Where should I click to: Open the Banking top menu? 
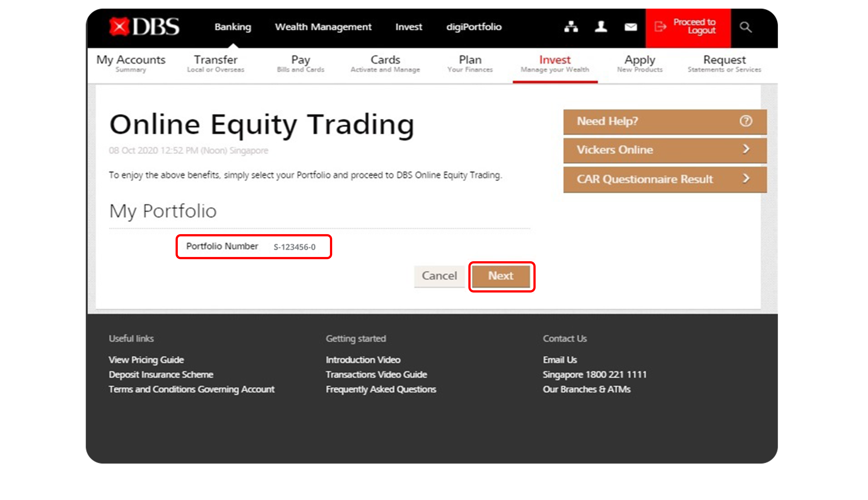(x=233, y=27)
